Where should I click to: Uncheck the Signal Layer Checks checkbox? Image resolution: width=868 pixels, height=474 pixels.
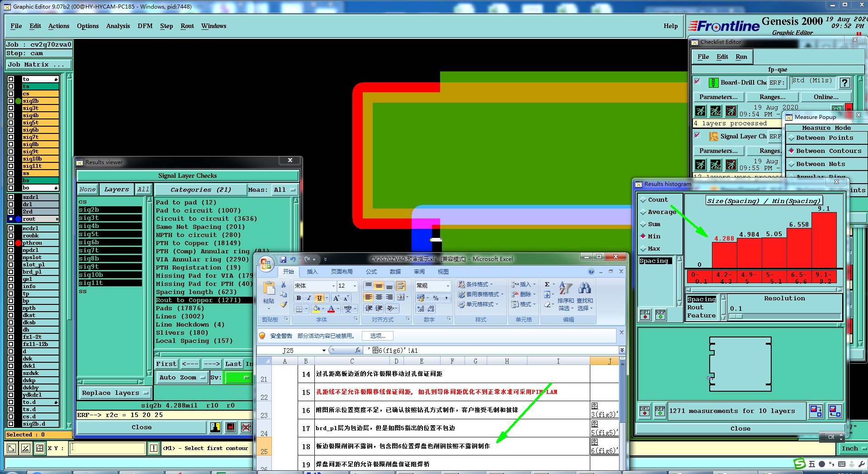(697, 135)
